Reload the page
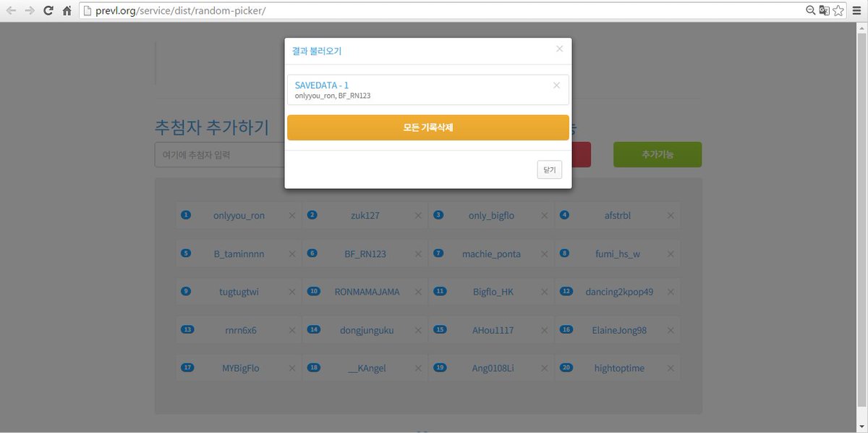Image resolution: width=868 pixels, height=433 pixels. [48, 11]
